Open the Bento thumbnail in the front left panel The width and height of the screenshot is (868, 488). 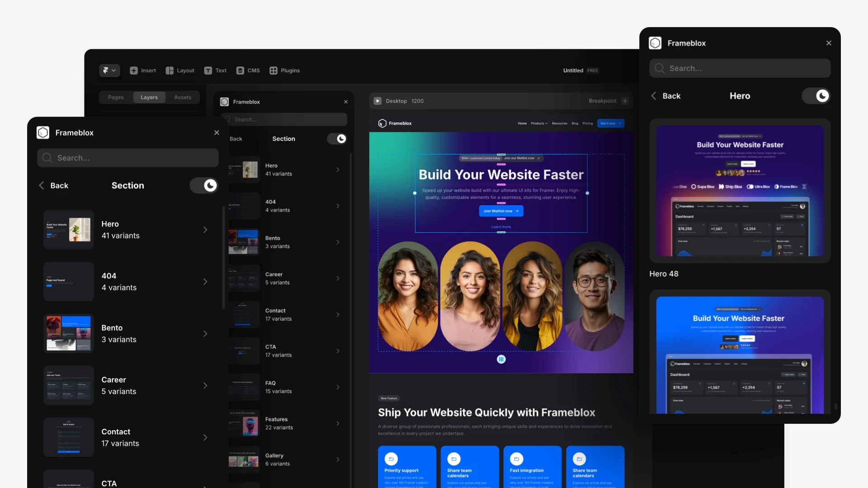click(69, 333)
